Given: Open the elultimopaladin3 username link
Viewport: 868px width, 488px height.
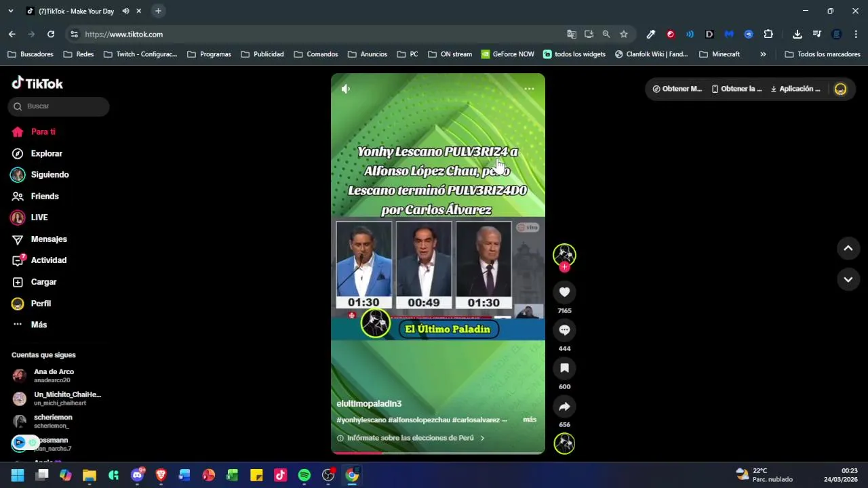Looking at the screenshot, I should coord(369,404).
